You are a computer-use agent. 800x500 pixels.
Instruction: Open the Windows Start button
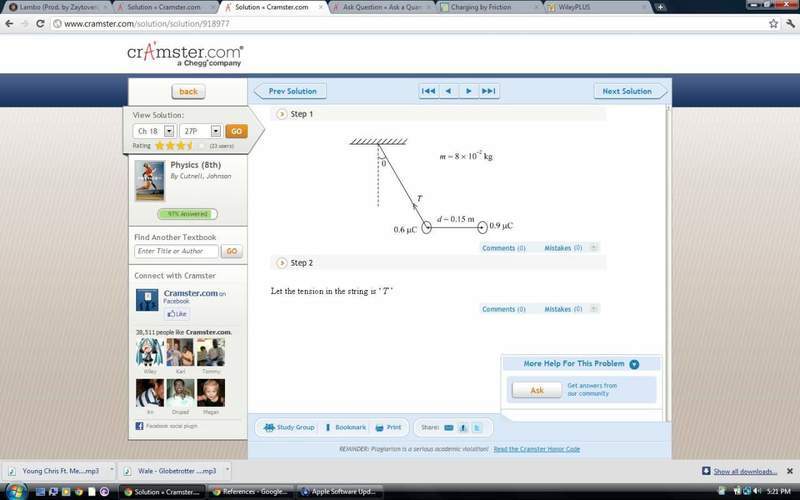[15, 491]
